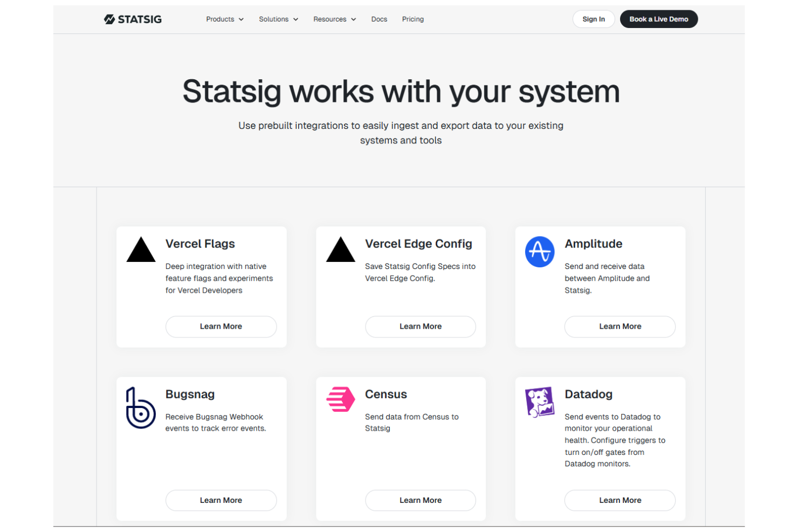Learn More about Amplitude integration
The width and height of the screenshot is (798, 532).
pyautogui.click(x=620, y=327)
